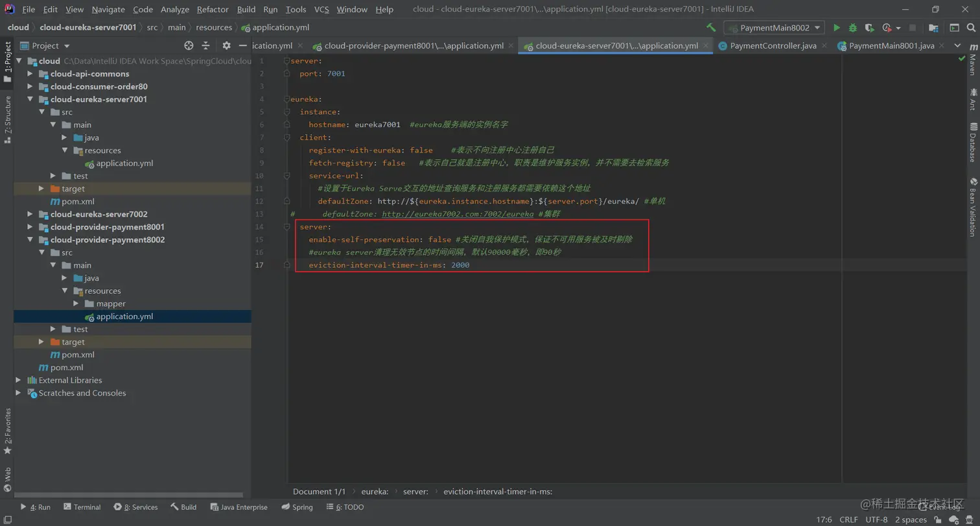Open the Ant tool window
This screenshot has height=526, width=980.
pyautogui.click(x=972, y=99)
